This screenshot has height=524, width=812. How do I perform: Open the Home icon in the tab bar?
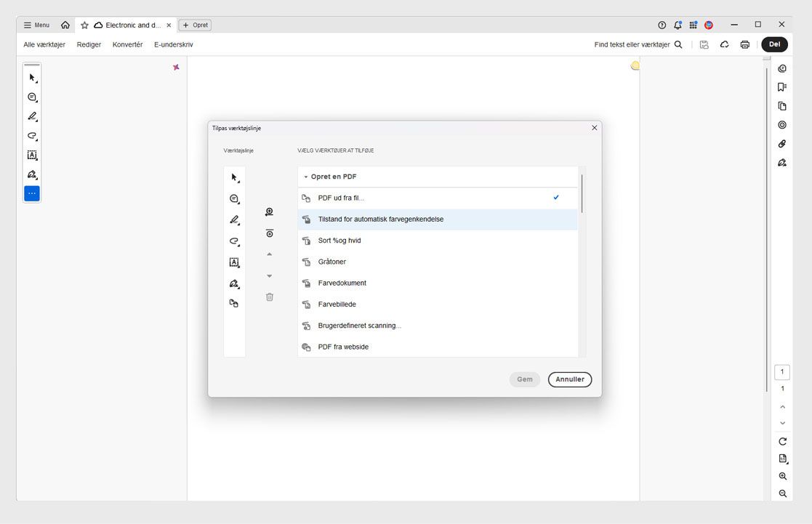65,25
